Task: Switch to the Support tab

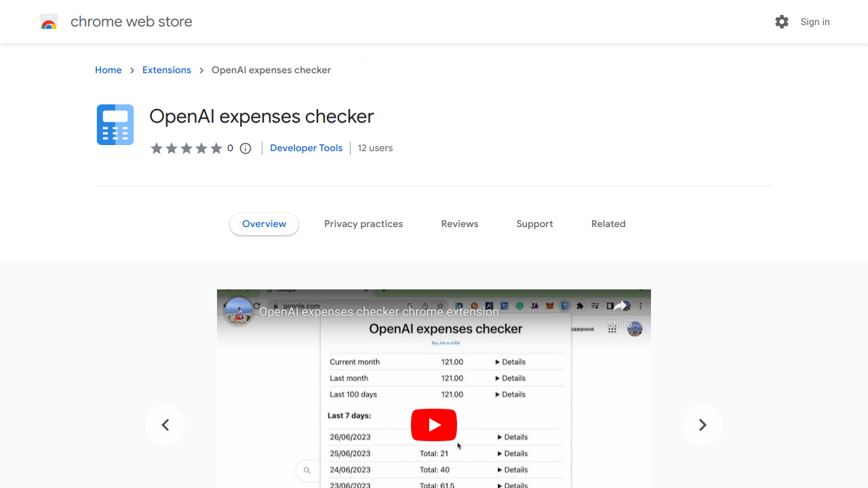Action: point(535,224)
